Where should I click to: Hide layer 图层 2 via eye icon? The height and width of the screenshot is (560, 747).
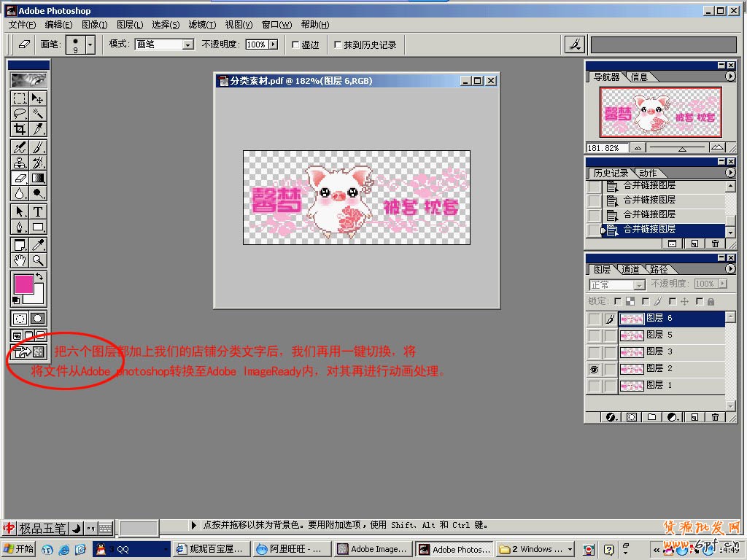(x=594, y=369)
